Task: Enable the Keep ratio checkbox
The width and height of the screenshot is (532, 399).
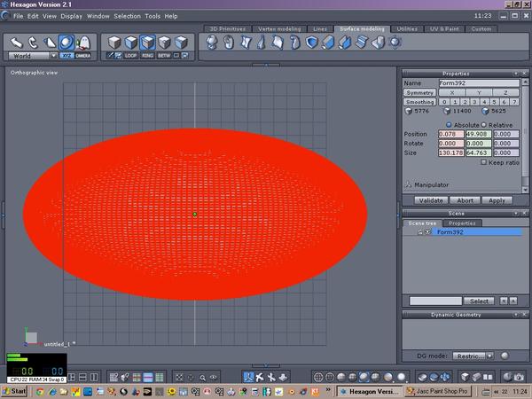Action: (x=483, y=162)
